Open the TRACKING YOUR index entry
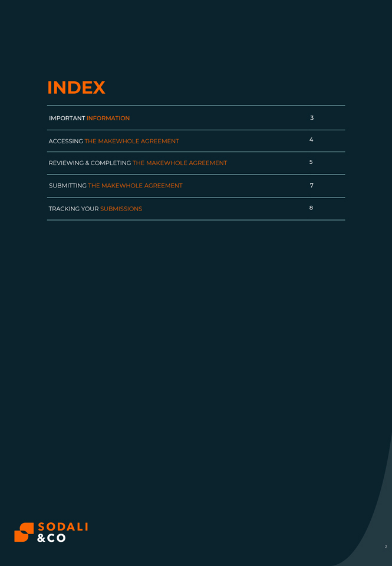Viewport: 392px width, 566px height. (x=196, y=209)
